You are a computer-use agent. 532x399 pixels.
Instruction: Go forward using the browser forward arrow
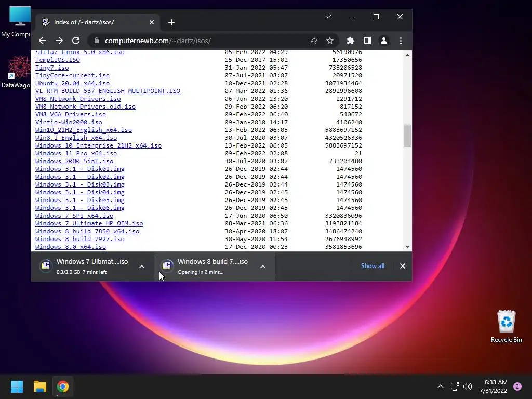pos(59,41)
